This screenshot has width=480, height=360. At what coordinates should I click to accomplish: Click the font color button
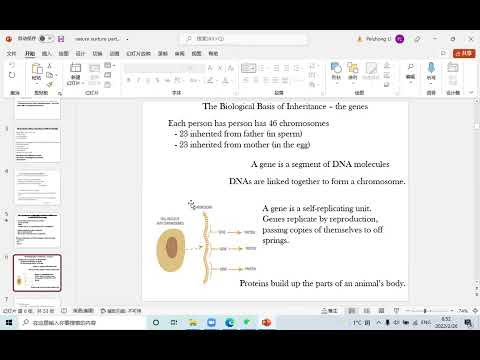click(x=225, y=80)
